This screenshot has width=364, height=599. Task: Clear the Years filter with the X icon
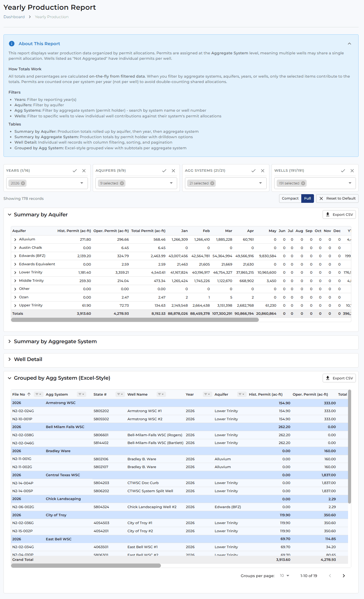(84, 171)
